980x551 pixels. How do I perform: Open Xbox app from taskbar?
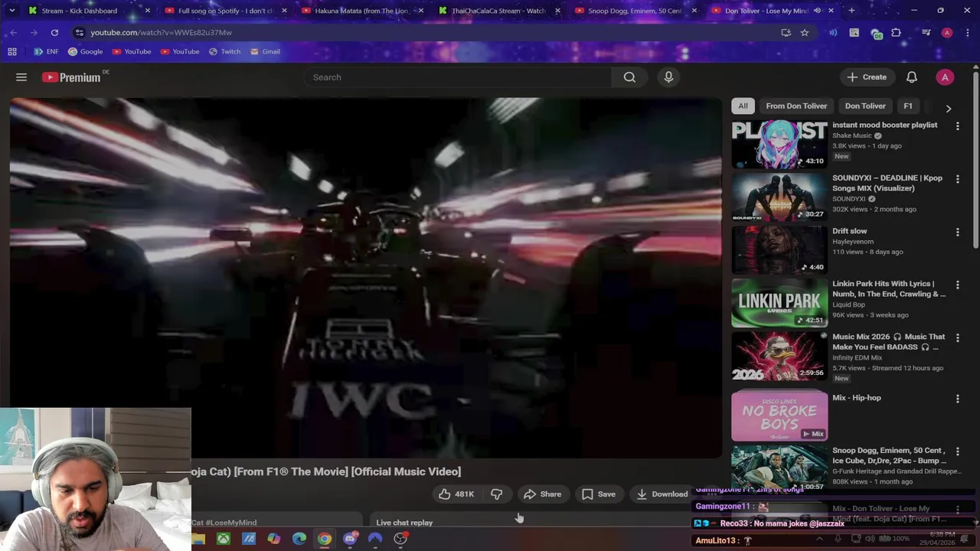(224, 539)
